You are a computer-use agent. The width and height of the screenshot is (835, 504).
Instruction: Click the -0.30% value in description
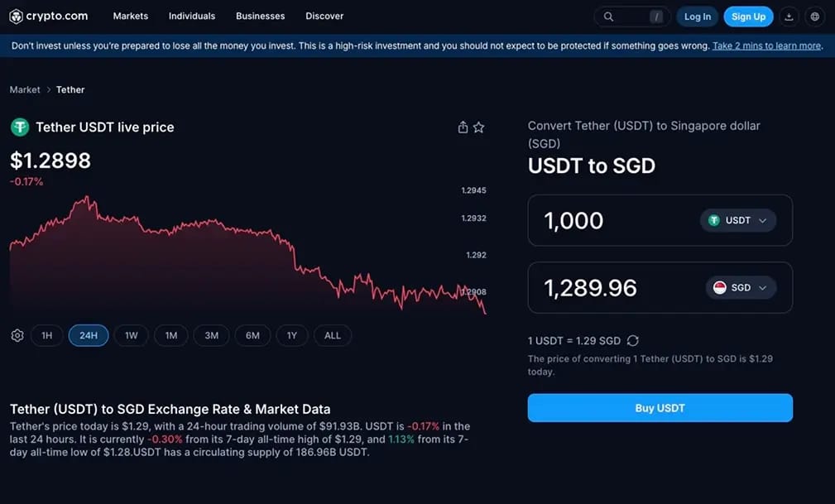tap(165, 439)
